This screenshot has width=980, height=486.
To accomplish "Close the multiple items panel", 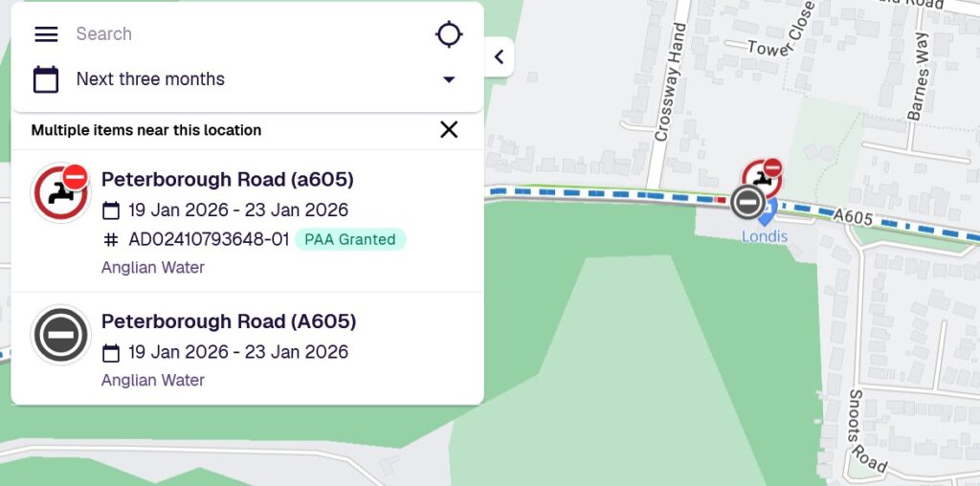I will [x=449, y=130].
